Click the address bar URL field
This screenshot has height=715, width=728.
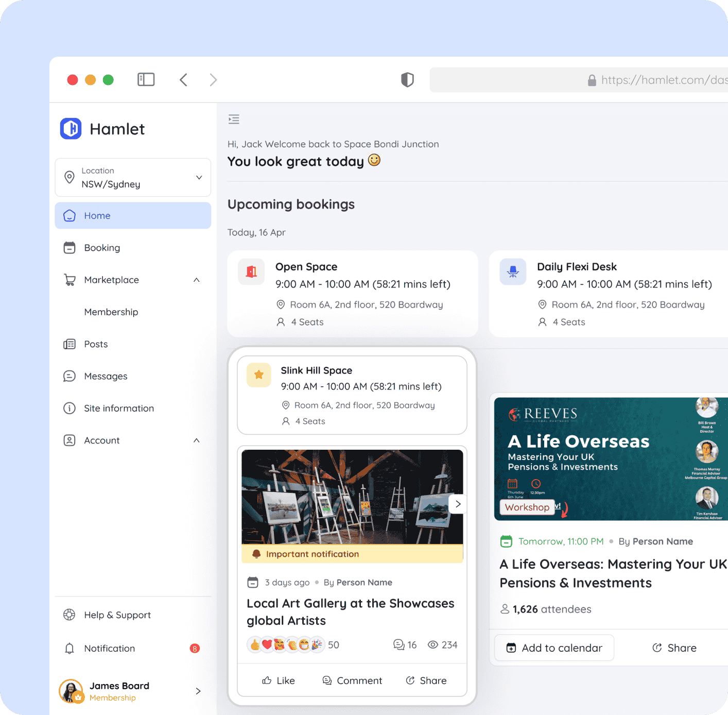[579, 80]
